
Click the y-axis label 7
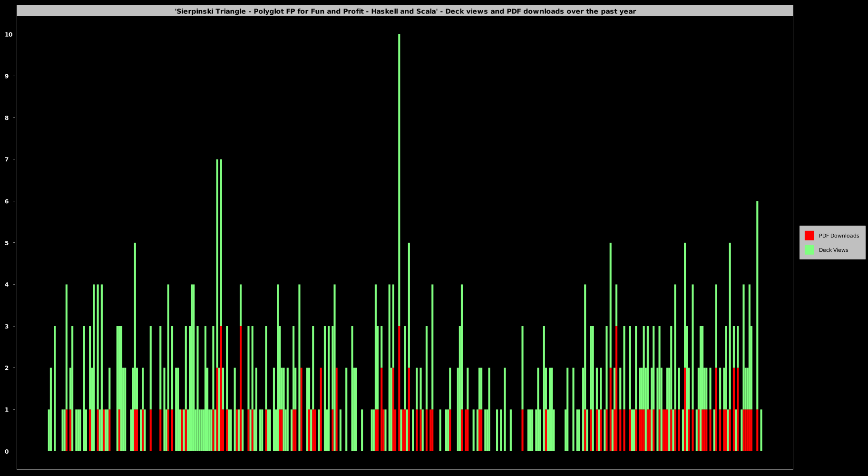[7, 159]
